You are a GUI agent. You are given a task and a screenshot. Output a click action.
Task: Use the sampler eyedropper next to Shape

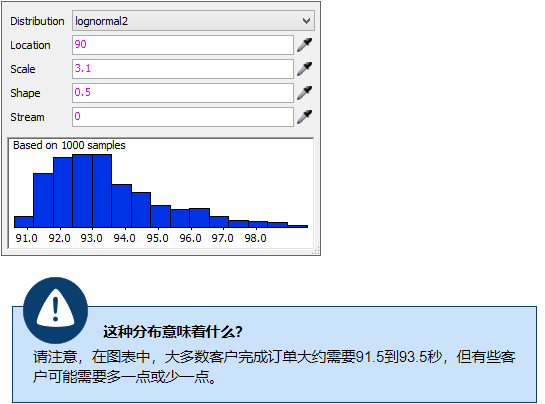tap(304, 93)
